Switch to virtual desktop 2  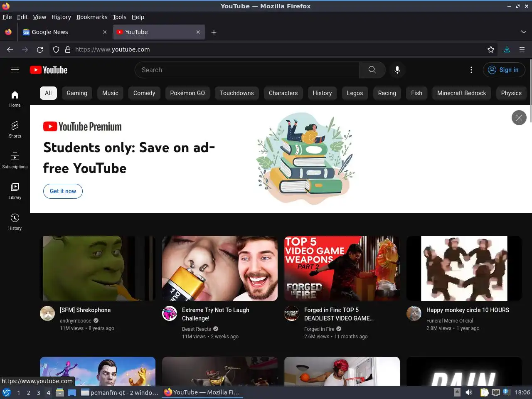28,392
